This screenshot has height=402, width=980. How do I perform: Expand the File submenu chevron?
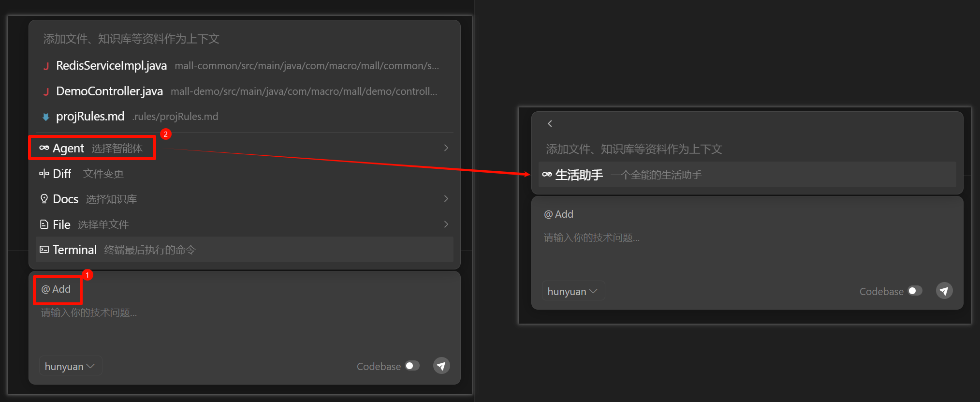click(446, 224)
